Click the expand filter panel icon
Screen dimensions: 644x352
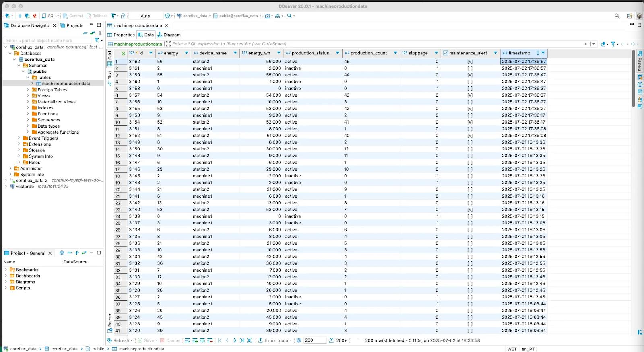coord(168,44)
